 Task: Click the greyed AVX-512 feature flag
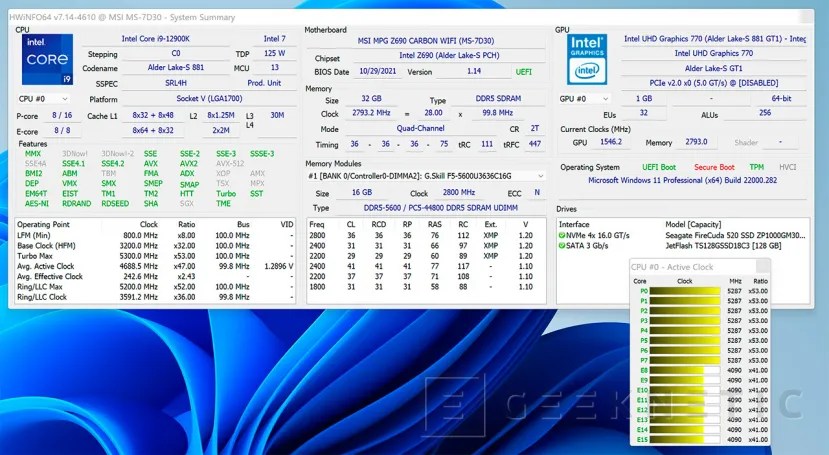(x=230, y=164)
